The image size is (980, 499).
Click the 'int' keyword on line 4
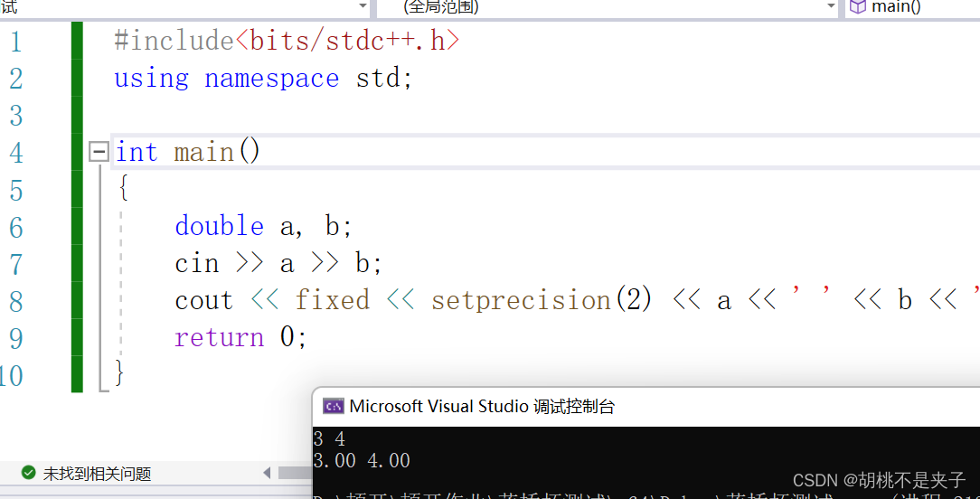pyautogui.click(x=137, y=152)
